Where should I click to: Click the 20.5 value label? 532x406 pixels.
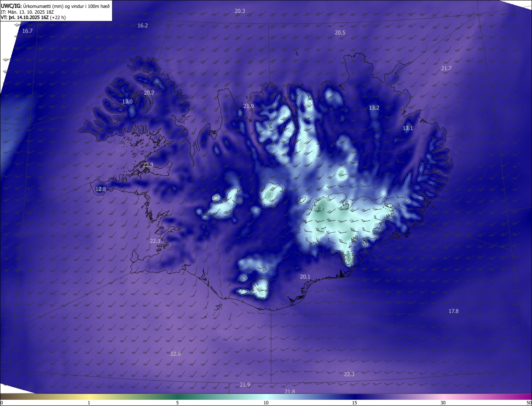click(340, 33)
